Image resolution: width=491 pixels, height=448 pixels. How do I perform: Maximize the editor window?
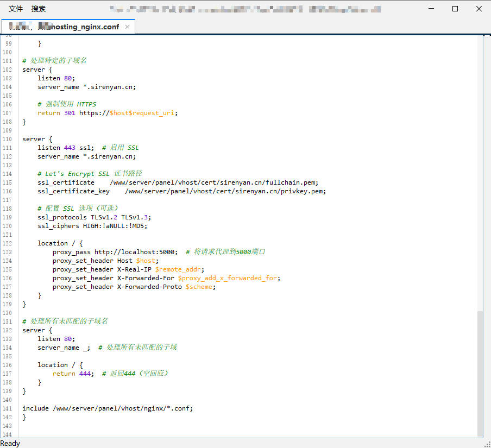455,9
